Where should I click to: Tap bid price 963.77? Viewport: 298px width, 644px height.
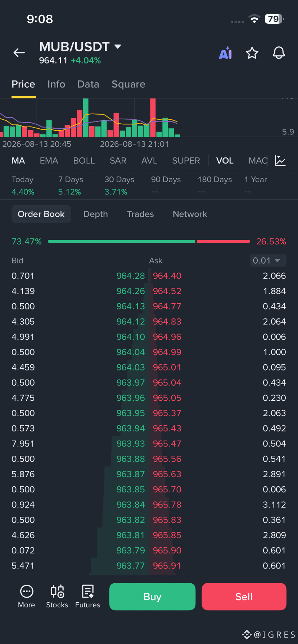[x=131, y=566]
